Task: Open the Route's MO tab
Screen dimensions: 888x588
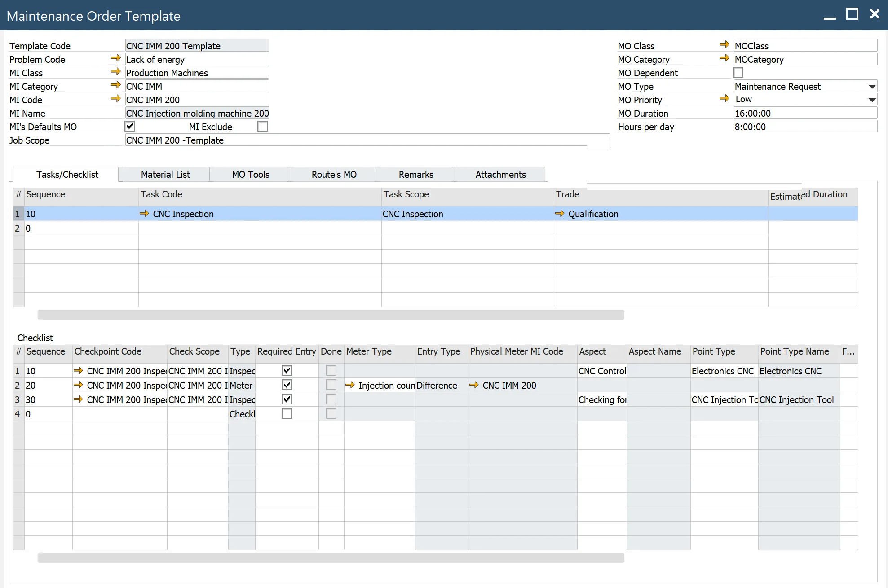Action: [334, 174]
